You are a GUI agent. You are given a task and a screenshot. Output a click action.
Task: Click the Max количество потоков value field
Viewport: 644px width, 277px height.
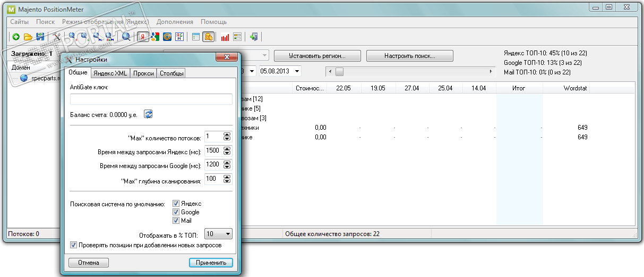213,137
